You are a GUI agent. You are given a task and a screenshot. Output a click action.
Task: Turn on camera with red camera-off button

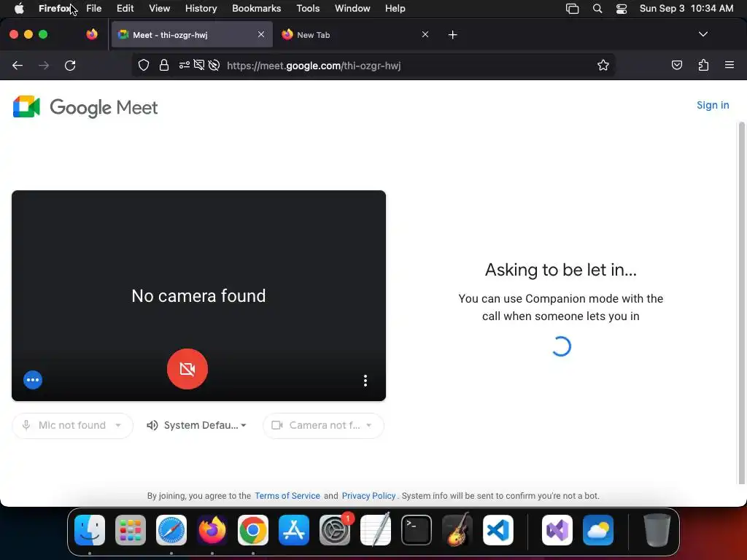pos(187,369)
